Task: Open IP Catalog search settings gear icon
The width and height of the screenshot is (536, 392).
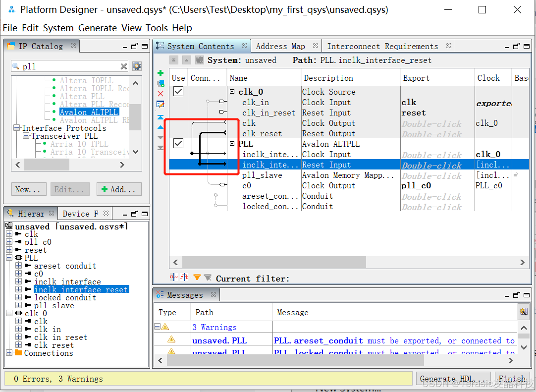Action: click(x=137, y=66)
